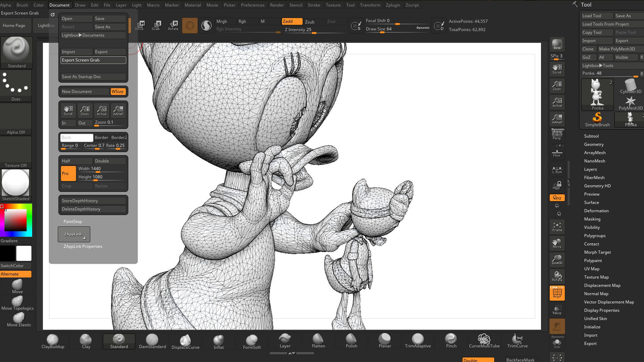The image size is (644, 362).
Task: Click the Zoom3D icon
Action: 557,260
